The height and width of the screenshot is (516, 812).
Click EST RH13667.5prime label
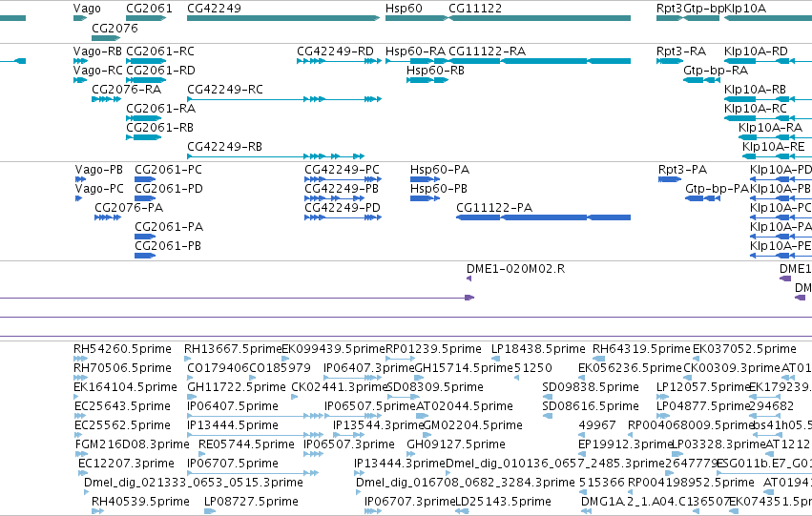233,349
